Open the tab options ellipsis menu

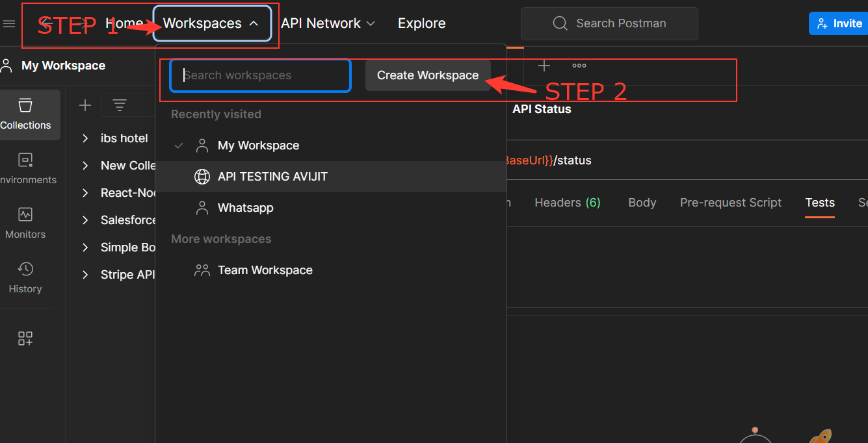[579, 66]
